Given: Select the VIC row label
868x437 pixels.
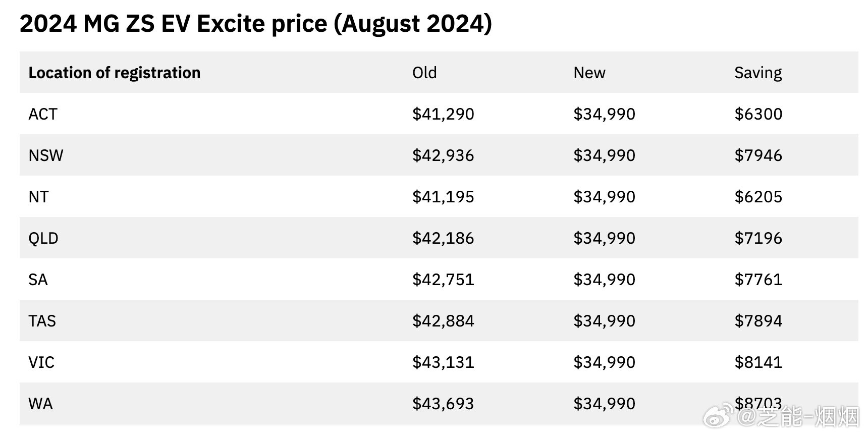Looking at the screenshot, I should pos(41,362).
